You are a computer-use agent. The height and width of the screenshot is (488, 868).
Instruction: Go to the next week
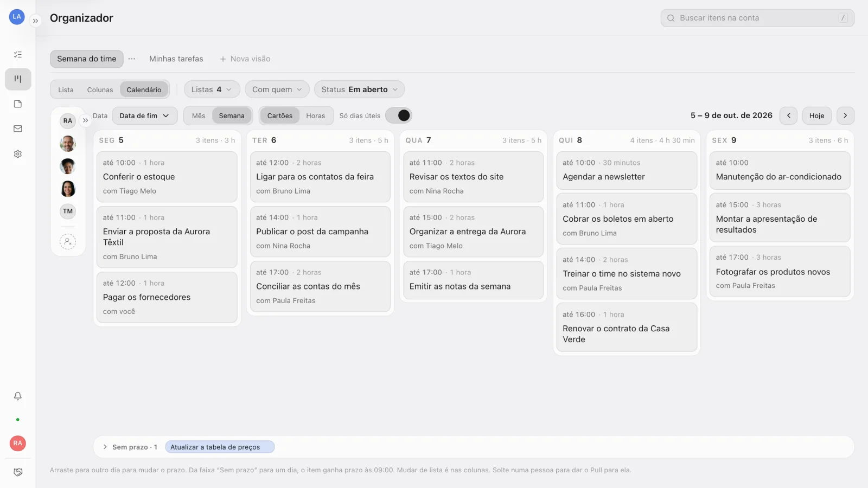point(845,115)
